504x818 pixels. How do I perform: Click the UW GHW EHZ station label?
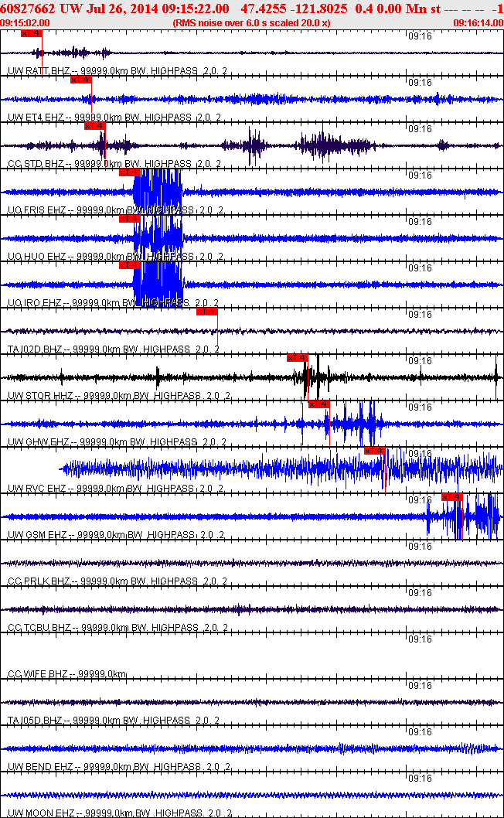click(x=39, y=442)
